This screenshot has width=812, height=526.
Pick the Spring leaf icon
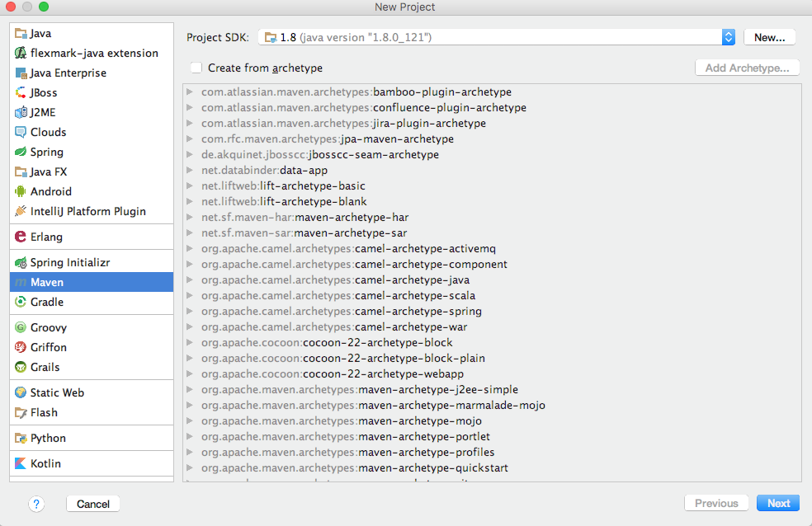pos(21,152)
